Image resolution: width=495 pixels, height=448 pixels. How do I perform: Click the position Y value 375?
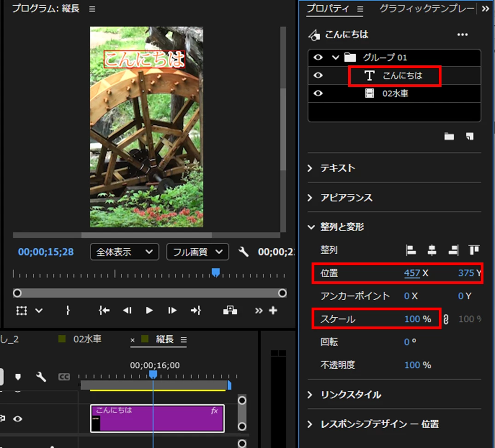click(466, 273)
